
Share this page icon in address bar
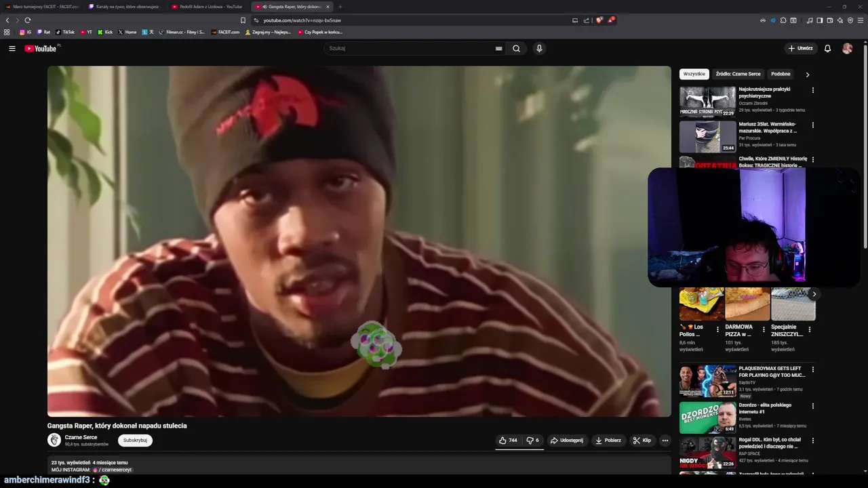click(x=587, y=20)
